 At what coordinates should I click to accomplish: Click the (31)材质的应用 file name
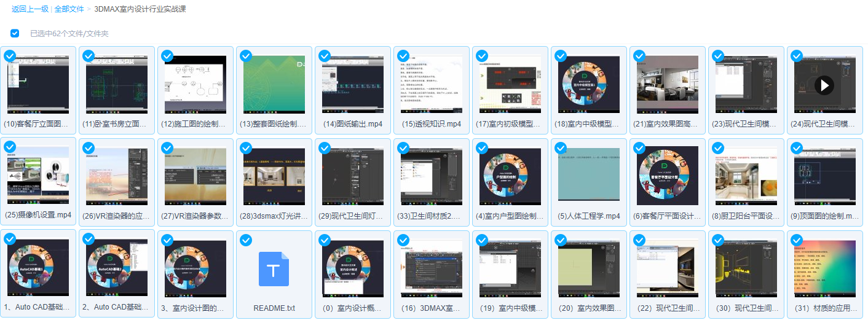[x=824, y=308]
